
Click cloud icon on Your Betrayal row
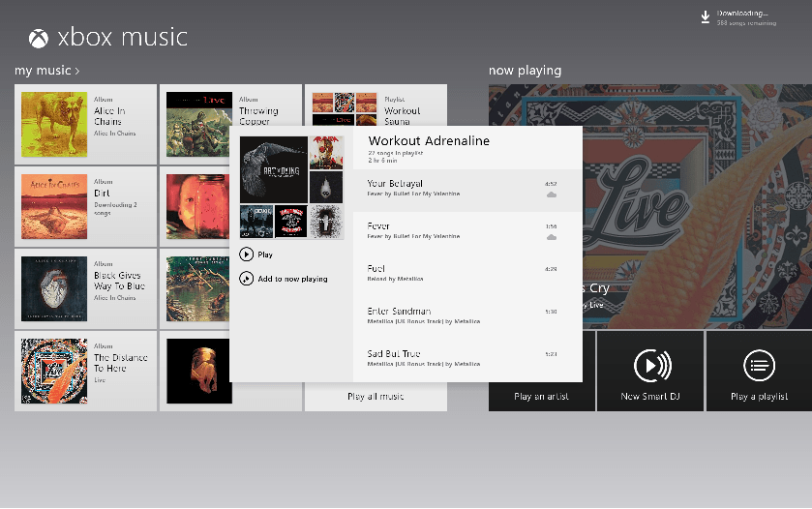pyautogui.click(x=552, y=195)
